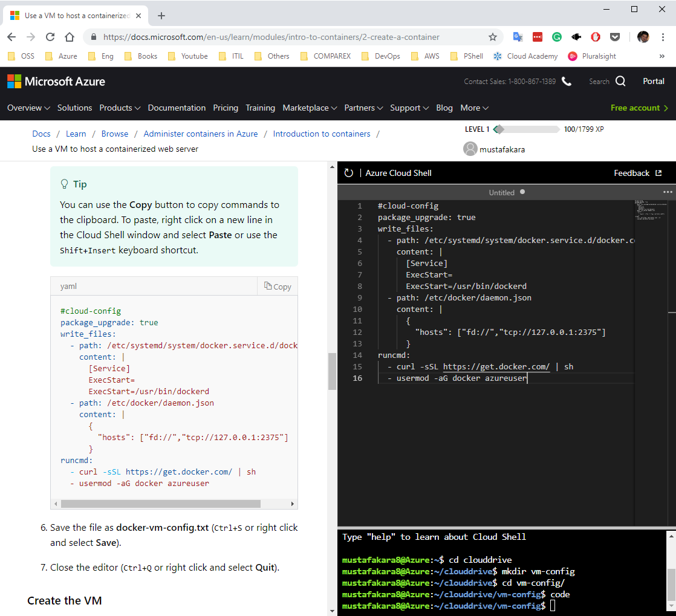Viewport: 676px width, 616px height.
Task: Open the editor ellipsis more menu
Action: click(x=668, y=192)
